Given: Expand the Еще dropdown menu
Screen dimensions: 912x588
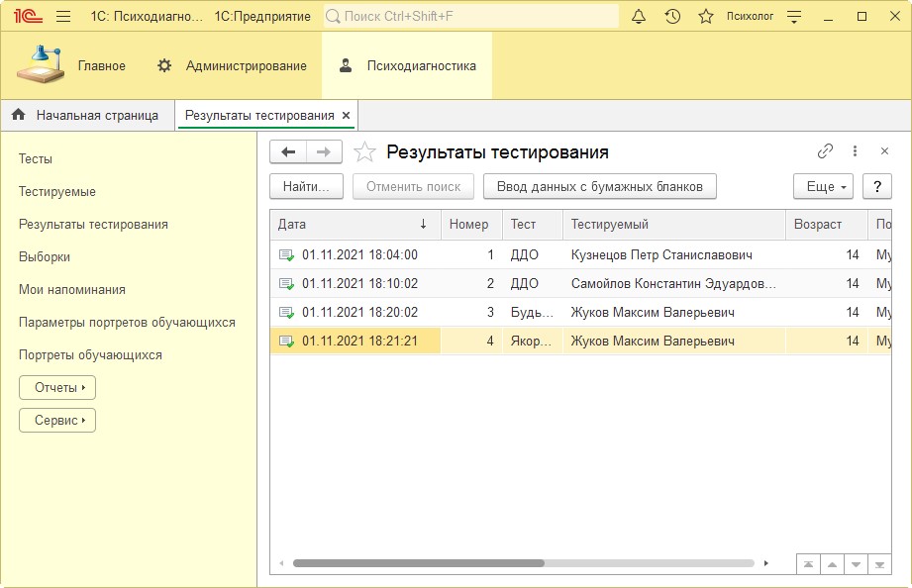Looking at the screenshot, I should click(x=823, y=186).
